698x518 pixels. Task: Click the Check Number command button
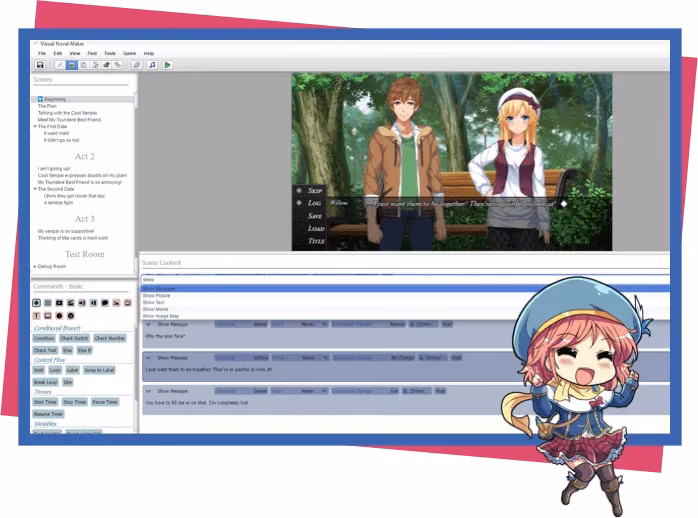pyautogui.click(x=110, y=339)
